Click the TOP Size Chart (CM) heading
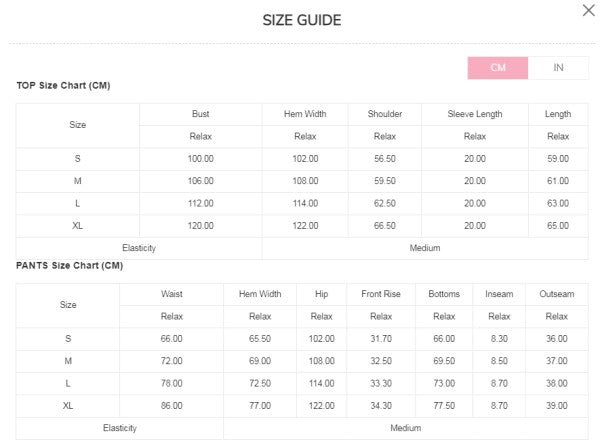 [63, 86]
